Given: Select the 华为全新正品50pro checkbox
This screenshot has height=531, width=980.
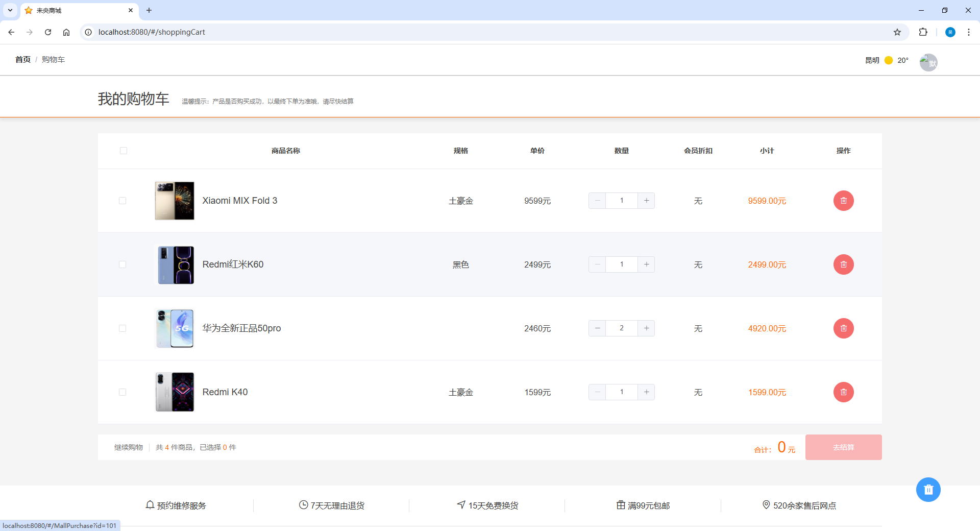Looking at the screenshot, I should coord(122,328).
